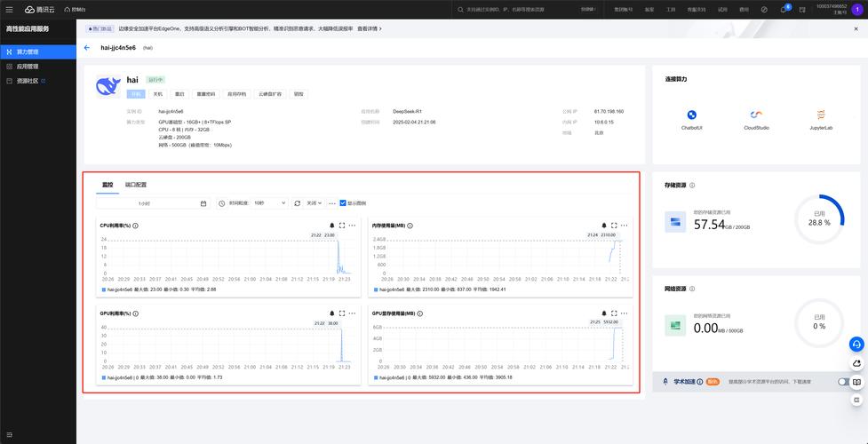The height and width of the screenshot is (444, 868).
Task: Select 应用管理 in the left sidebar
Action: coord(28,67)
